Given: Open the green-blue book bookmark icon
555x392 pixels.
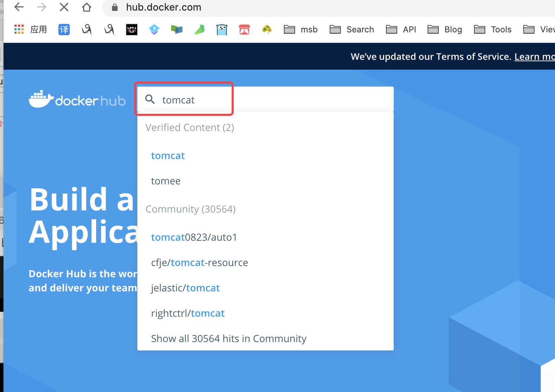Looking at the screenshot, I should click(x=177, y=30).
